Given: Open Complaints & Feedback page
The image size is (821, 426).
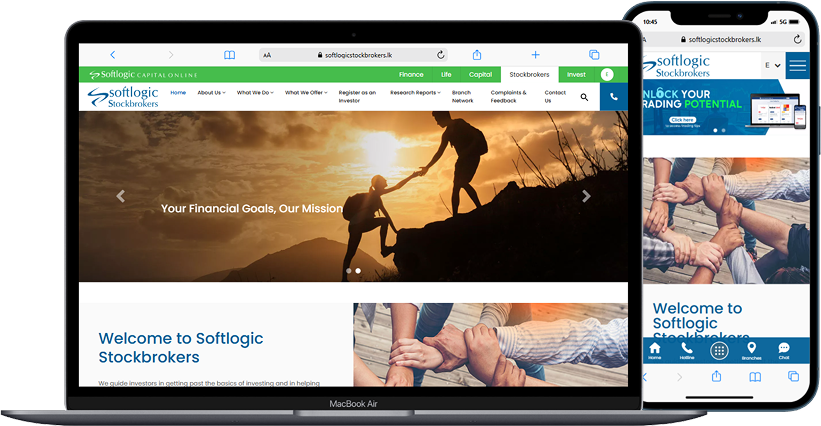Looking at the screenshot, I should 508,96.
